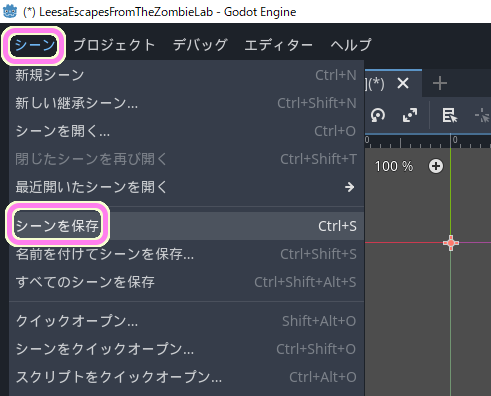This screenshot has height=396, width=491.
Task: Click the origin crosshair marker in viewport
Action: tap(451, 243)
